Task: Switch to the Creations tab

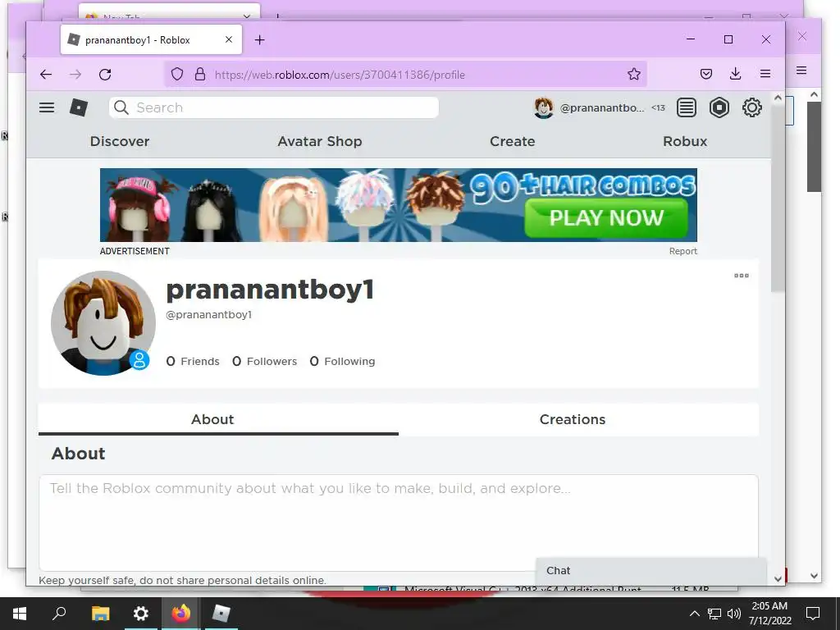Action: click(x=578, y=419)
